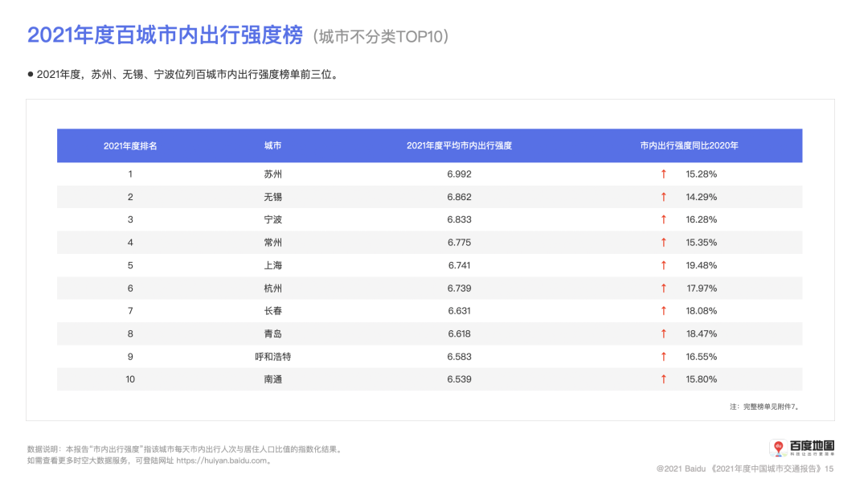Click the slide title 2021年度百城市内出行强度榜

click(165, 35)
